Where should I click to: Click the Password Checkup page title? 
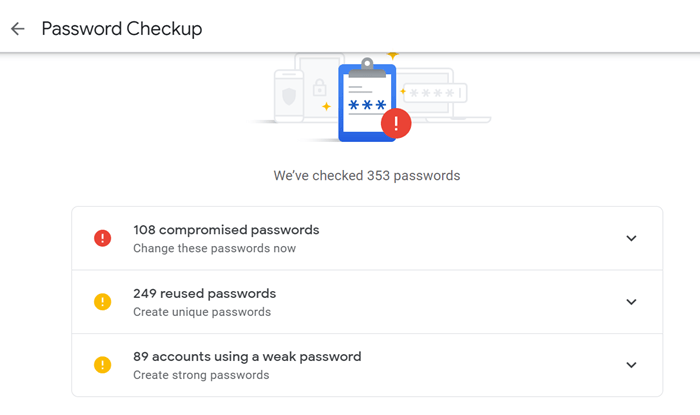122,29
